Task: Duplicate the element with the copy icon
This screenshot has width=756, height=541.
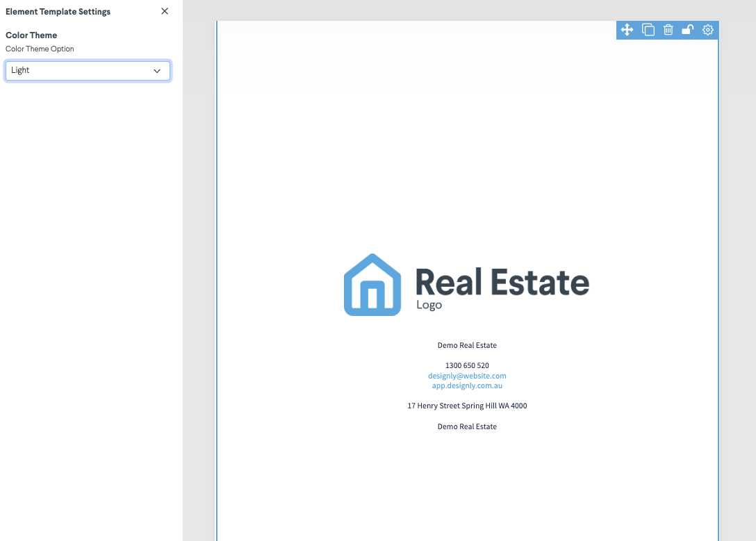Action: [648, 30]
